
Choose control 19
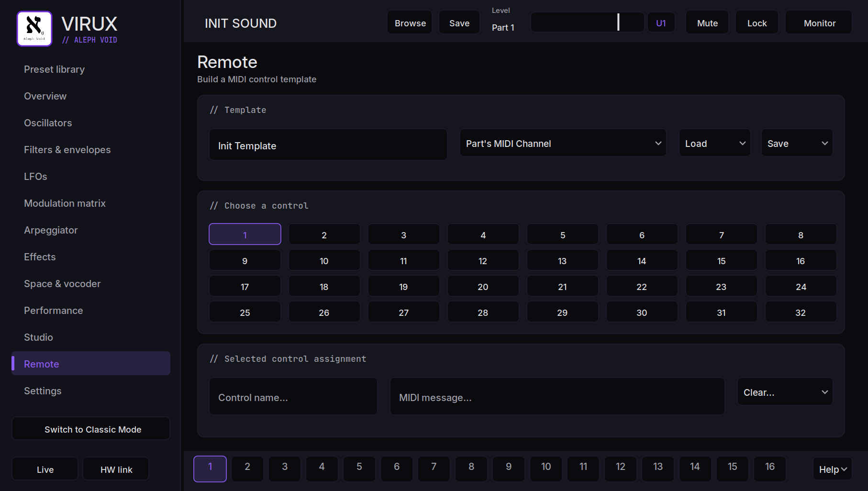click(x=404, y=286)
